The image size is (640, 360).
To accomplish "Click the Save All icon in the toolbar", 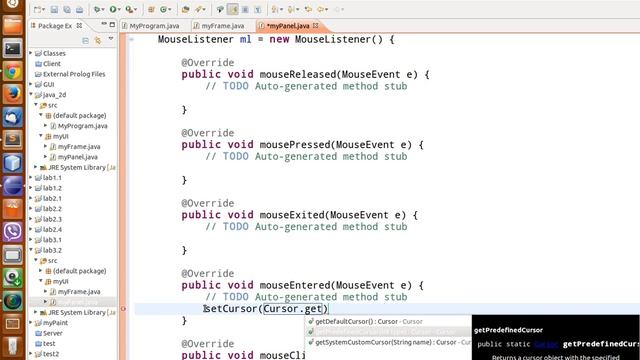I will (67, 9).
